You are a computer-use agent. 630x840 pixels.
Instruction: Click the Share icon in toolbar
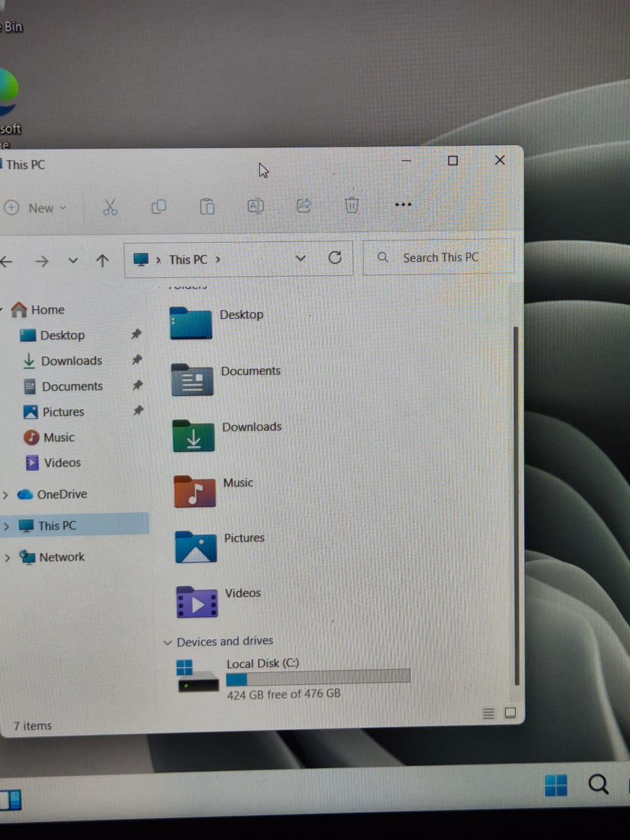(x=304, y=205)
